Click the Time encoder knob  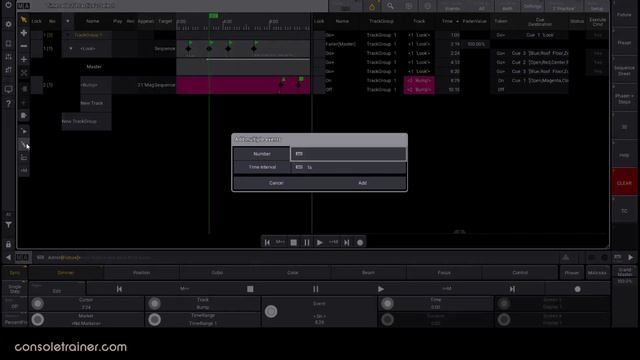tap(387, 304)
